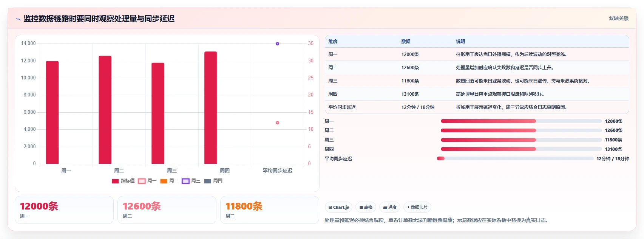Click the 13100条 progress value label
Screen dimensions: 644x239
614,149
